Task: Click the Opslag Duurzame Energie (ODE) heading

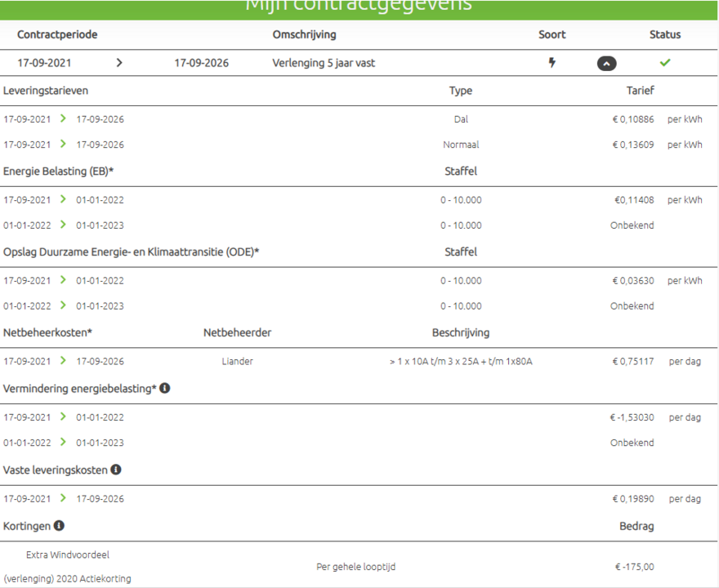Action: (x=131, y=252)
